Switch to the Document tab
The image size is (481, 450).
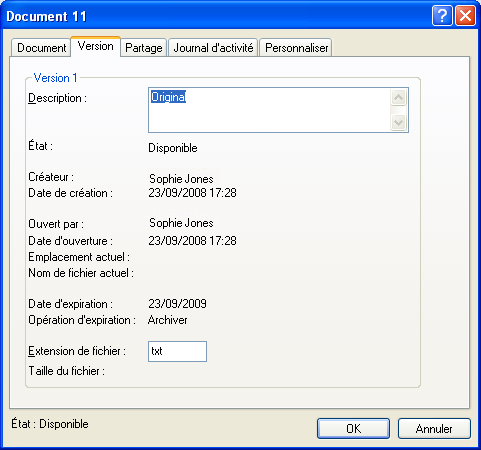[41, 48]
